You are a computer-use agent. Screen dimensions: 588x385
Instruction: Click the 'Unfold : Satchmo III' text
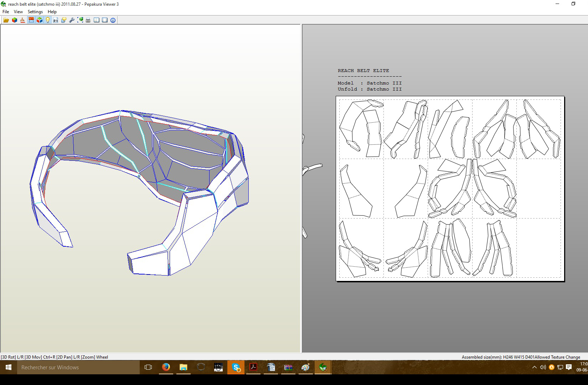pos(370,89)
